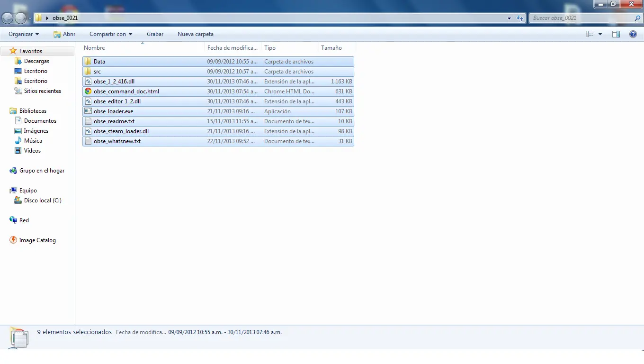Click the breadcrumb arrow before obse_0021
This screenshot has height=364, width=644.
point(47,18)
